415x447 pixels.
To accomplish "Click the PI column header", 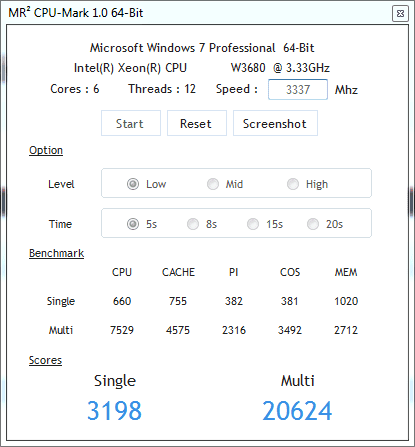I will click(234, 272).
